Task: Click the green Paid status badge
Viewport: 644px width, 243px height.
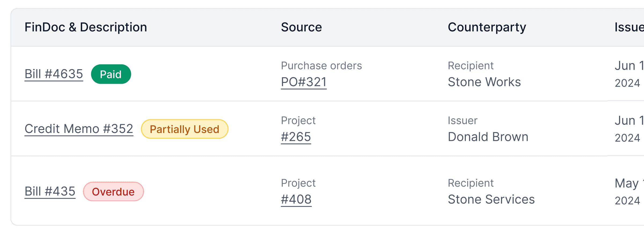Action: [111, 74]
